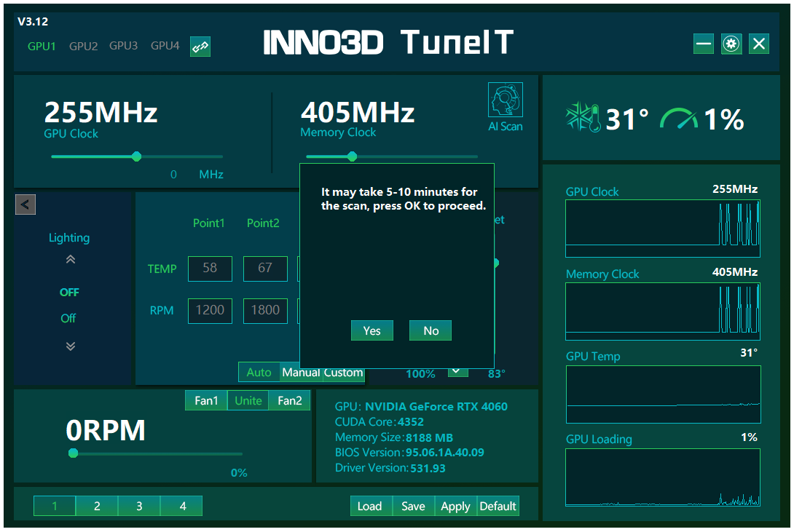794x532 pixels.
Task: Click the Memory Clock monitoring graph
Action: (x=663, y=311)
